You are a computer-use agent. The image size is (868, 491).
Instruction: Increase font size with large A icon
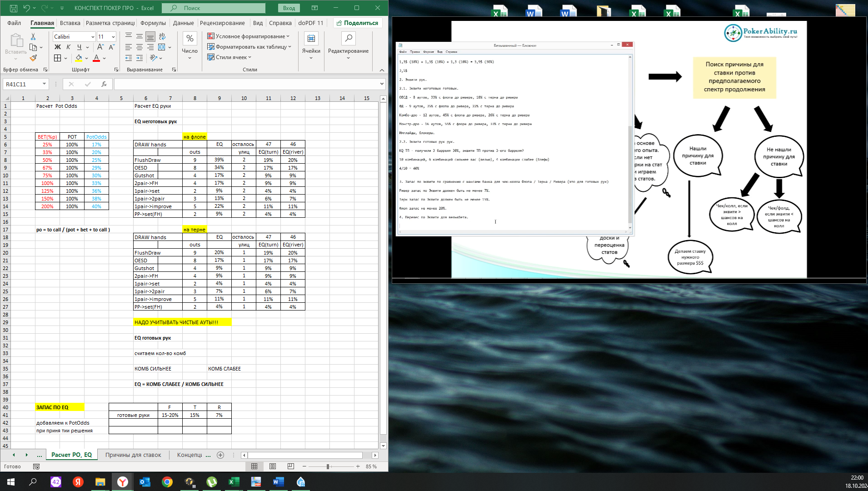(x=100, y=47)
